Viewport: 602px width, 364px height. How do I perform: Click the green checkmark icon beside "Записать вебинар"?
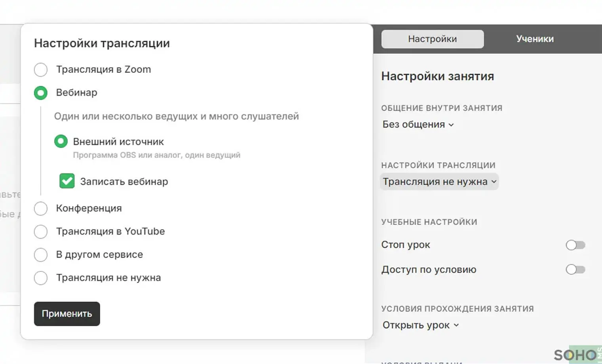67,181
